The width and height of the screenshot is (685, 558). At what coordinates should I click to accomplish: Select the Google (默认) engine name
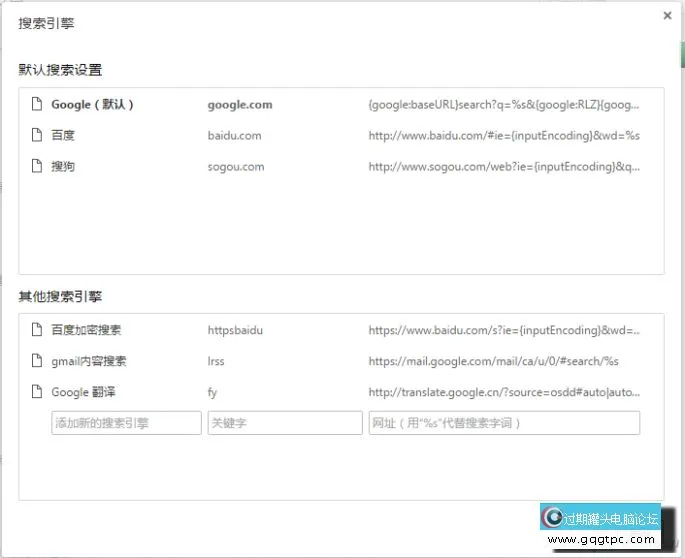(x=92, y=104)
